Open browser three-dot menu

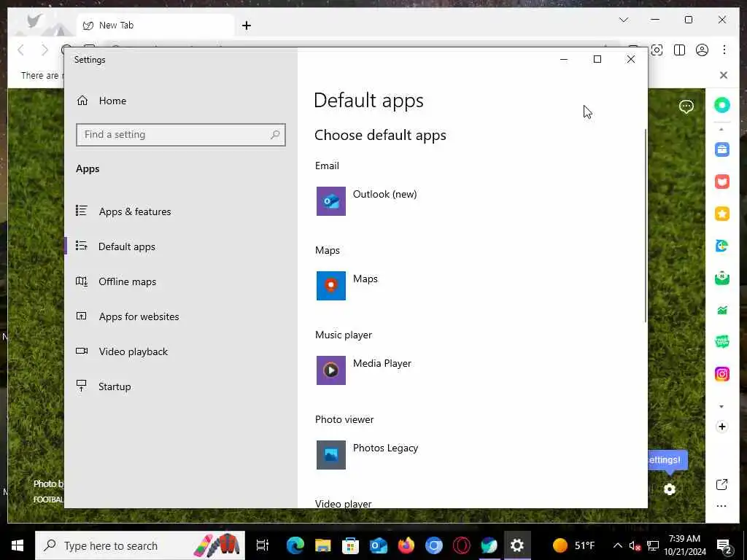coord(724,50)
